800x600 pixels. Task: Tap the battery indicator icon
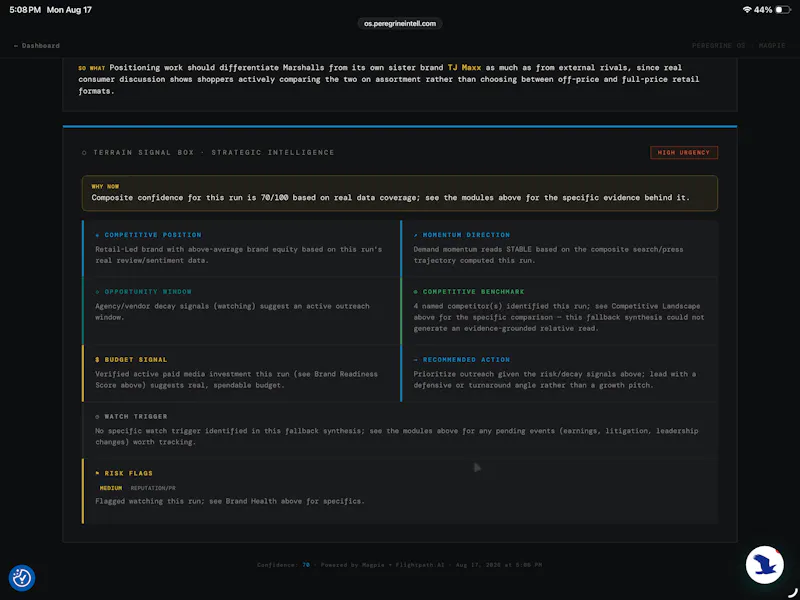pyautogui.click(x=783, y=10)
